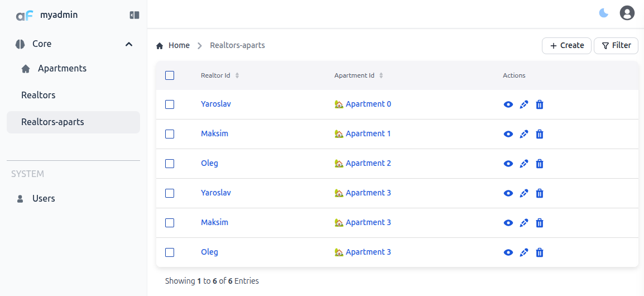Click the eye icon for the Apartment 0 row
Viewport: 644px width, 296px height.
click(x=508, y=104)
